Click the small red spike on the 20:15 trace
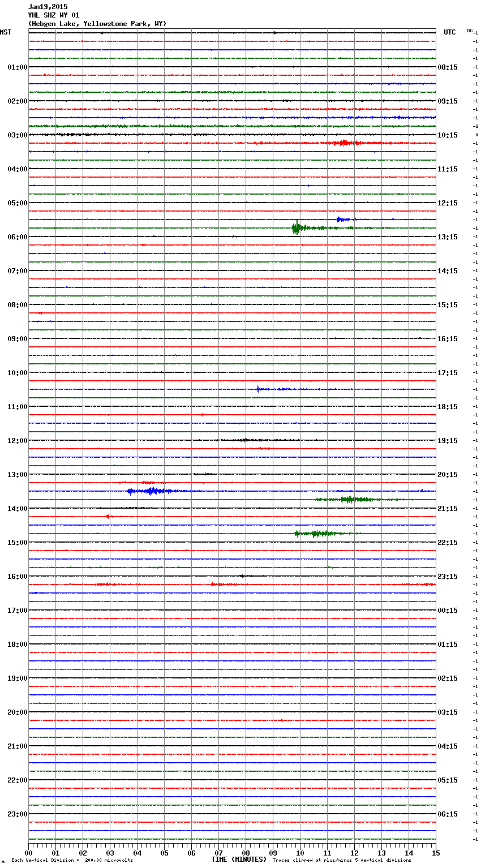Viewport: 481px width, 868px height. 282,720
